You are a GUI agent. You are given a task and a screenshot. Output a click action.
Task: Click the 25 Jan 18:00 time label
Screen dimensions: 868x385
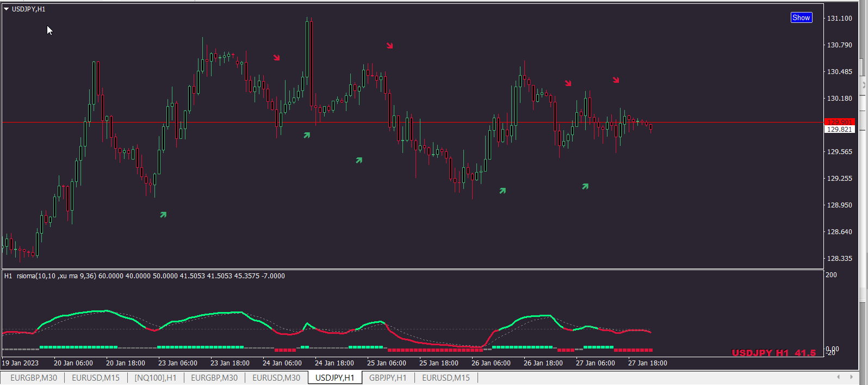[x=439, y=363]
